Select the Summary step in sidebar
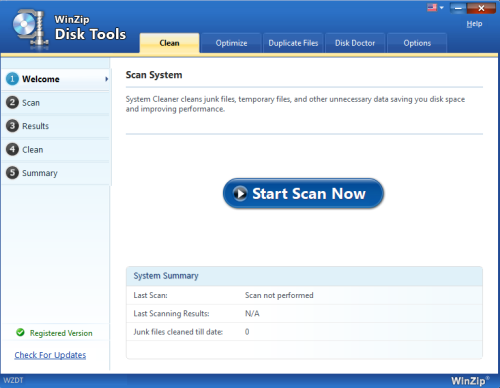The width and height of the screenshot is (500, 388). 56,173
